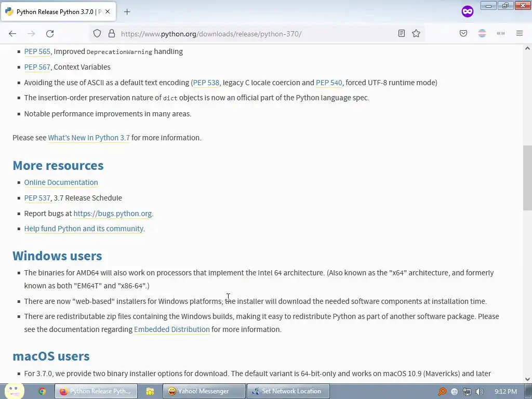532x399 pixels.
Task: Reload the current page
Action: (x=50, y=34)
